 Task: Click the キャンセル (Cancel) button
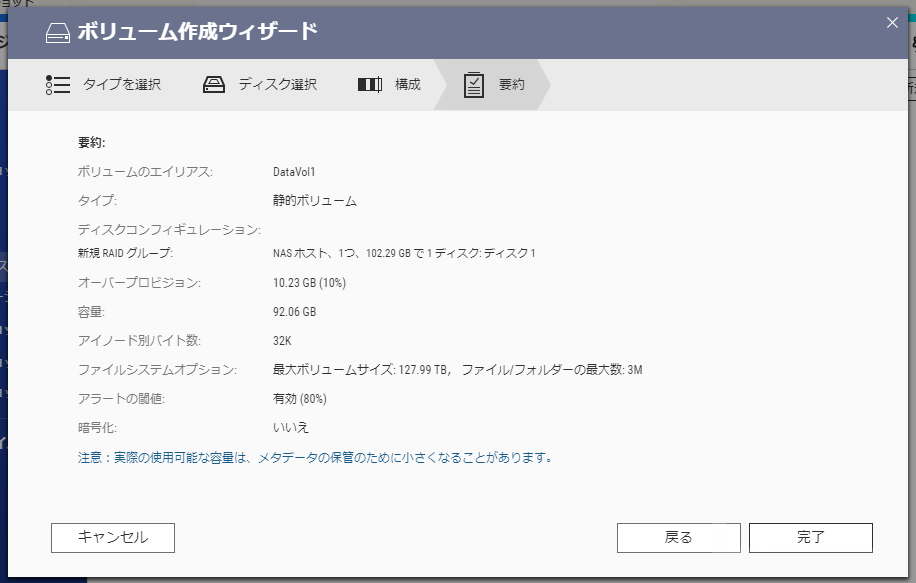tap(113, 537)
